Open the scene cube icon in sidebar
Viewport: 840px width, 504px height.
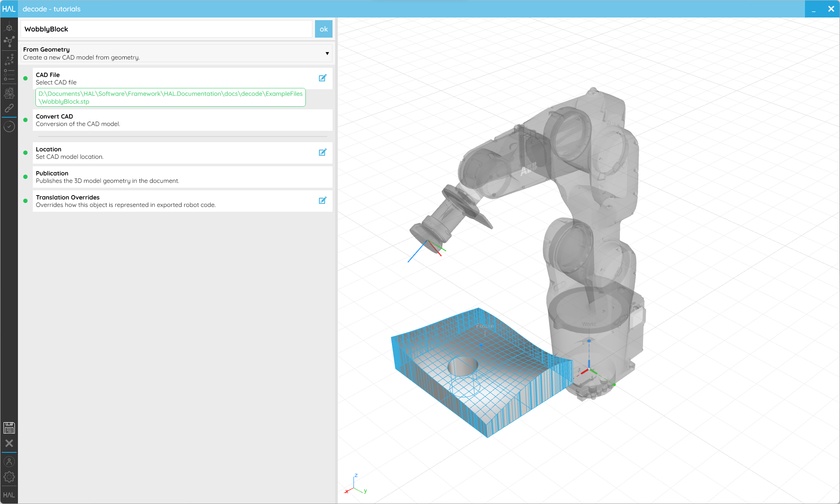9,28
